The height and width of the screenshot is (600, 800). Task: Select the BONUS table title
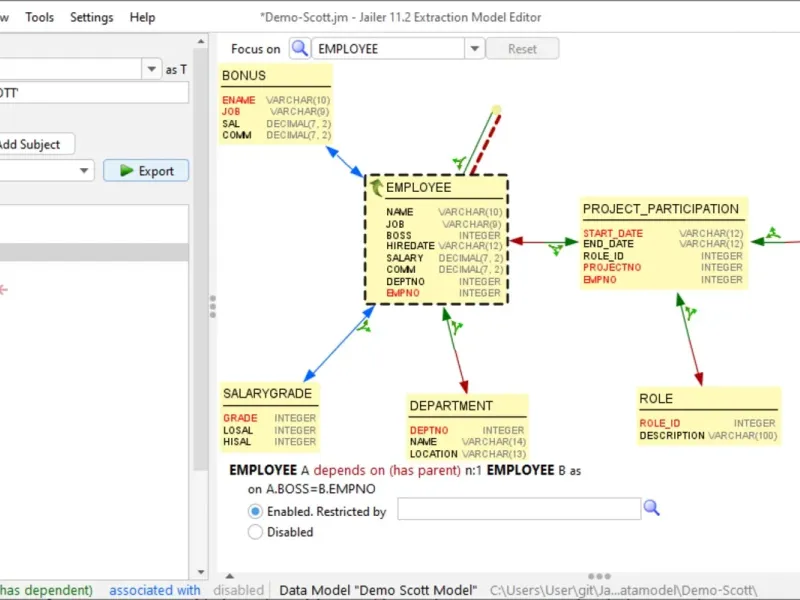coord(244,76)
